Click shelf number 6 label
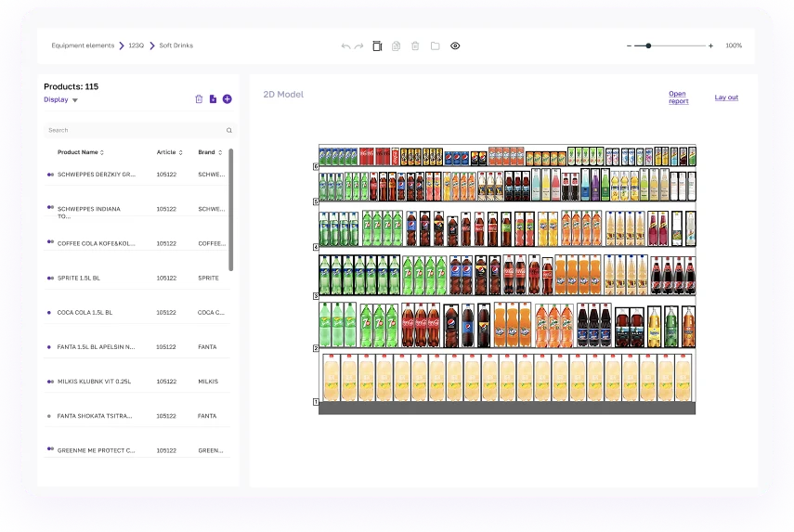794x532 pixels. [316, 166]
